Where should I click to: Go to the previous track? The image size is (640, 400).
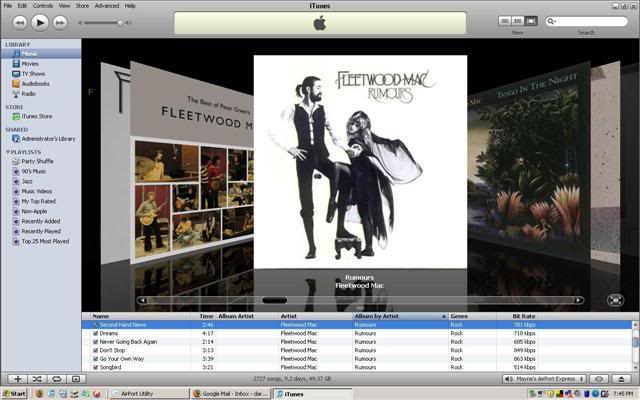click(20, 23)
